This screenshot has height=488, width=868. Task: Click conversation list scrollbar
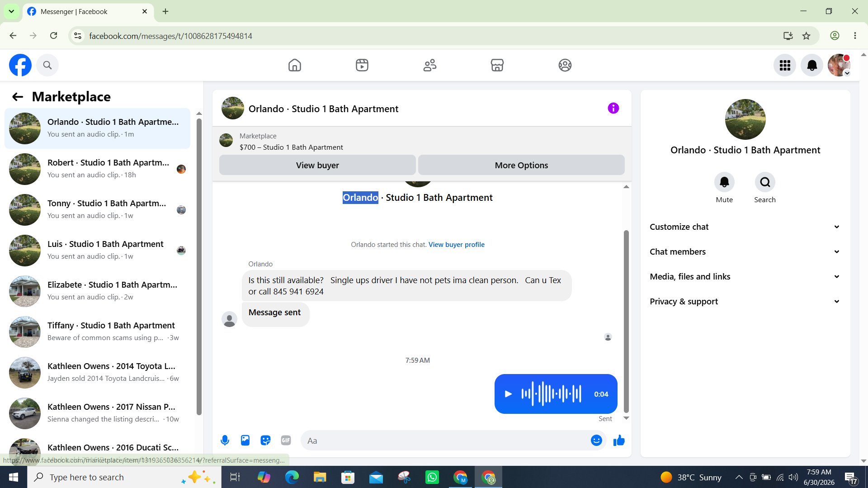[199, 267]
